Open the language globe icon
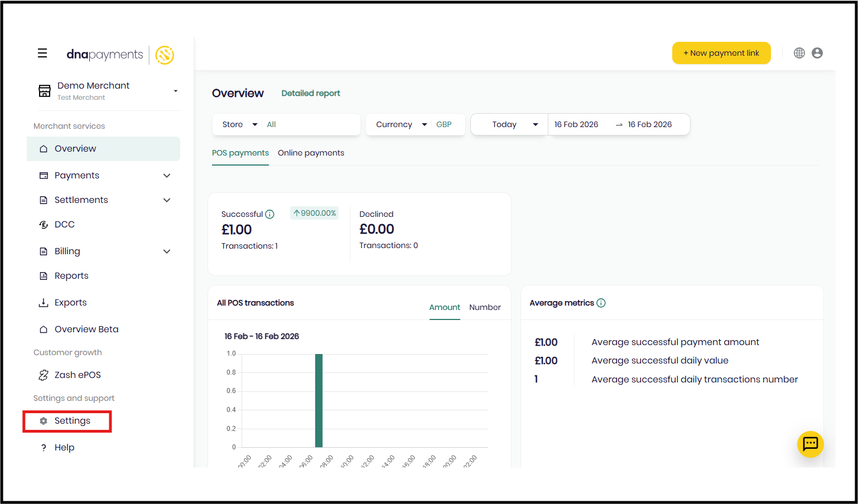 (799, 53)
